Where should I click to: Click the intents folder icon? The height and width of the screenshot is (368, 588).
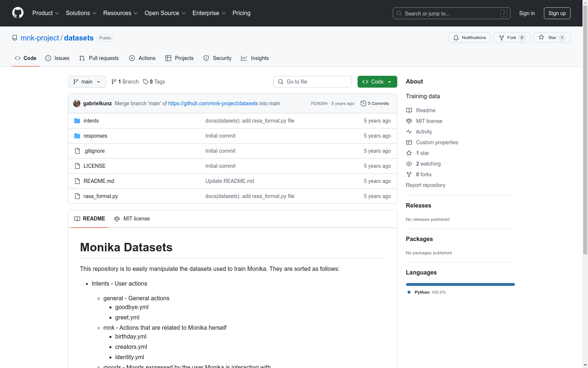point(77,121)
